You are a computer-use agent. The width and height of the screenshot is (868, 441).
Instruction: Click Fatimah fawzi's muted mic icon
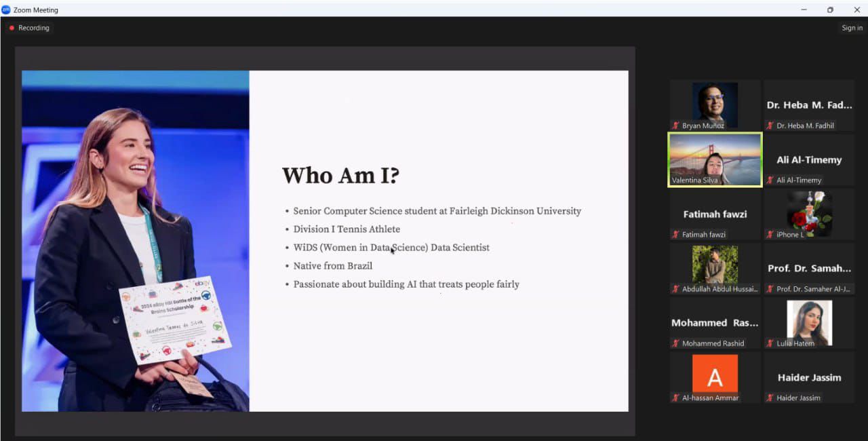point(676,235)
